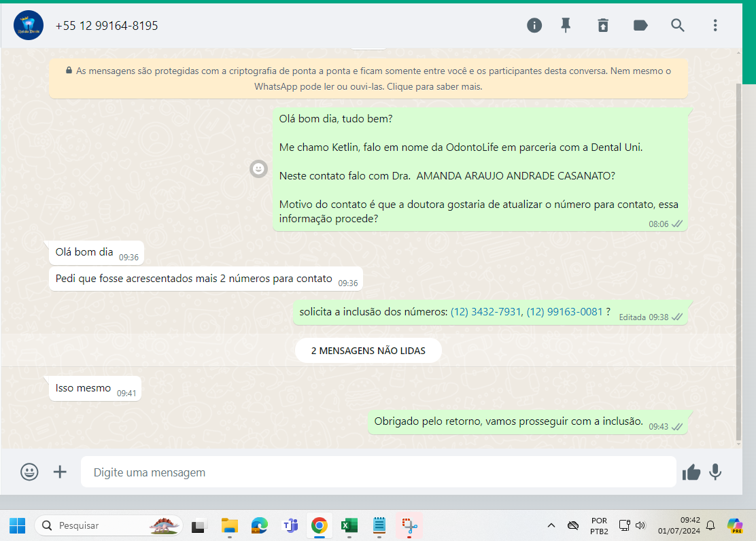Switch the POR PTB2 keyboard language
Screen dimensions: 756x541
click(600, 526)
